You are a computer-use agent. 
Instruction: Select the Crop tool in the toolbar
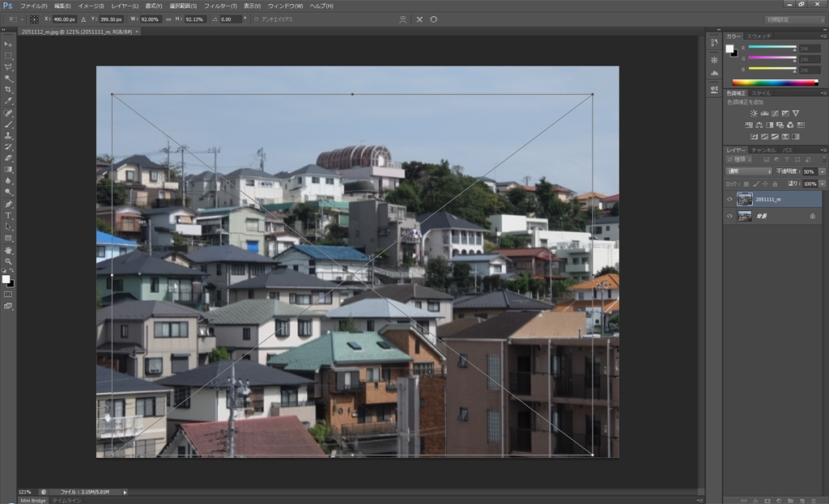click(x=8, y=90)
